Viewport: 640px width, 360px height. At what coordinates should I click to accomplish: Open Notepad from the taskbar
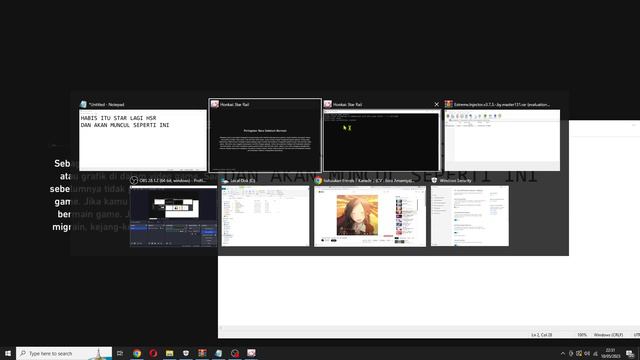(x=218, y=353)
